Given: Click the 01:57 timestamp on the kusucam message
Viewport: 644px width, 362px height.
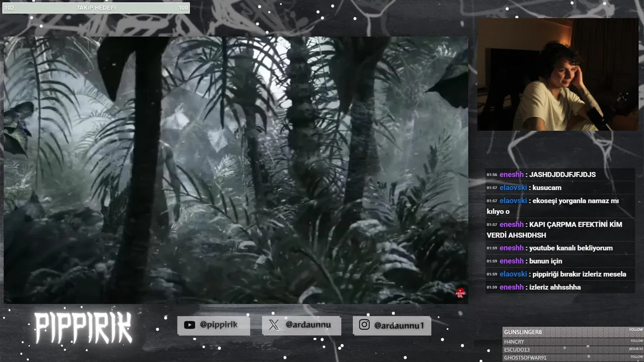Looking at the screenshot, I should [x=492, y=188].
